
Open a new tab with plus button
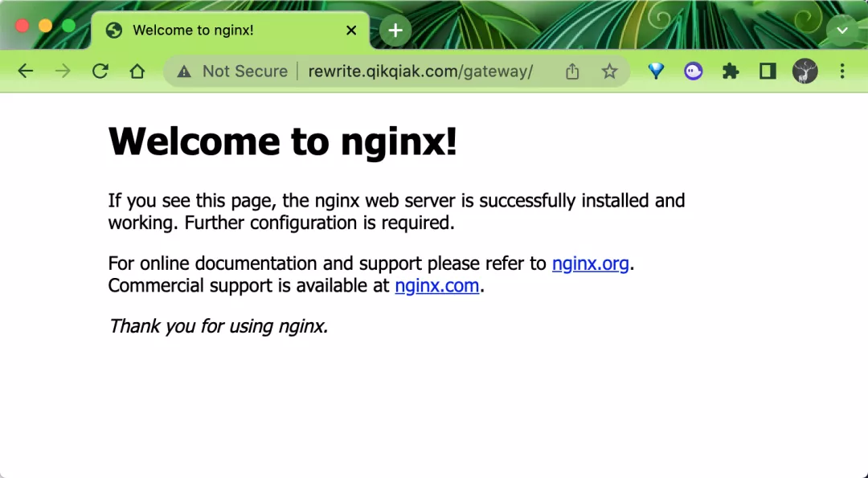pyautogui.click(x=395, y=31)
